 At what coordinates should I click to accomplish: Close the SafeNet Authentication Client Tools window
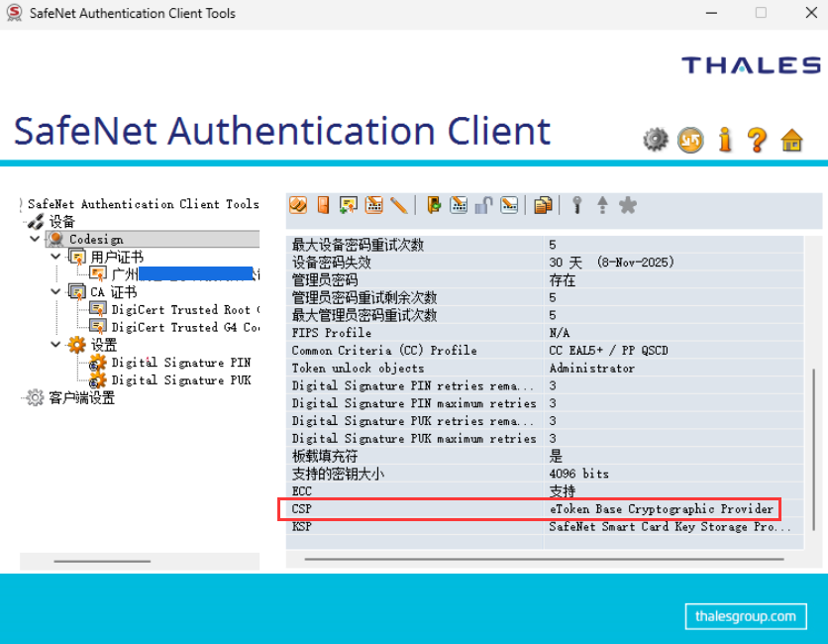pyautogui.click(x=811, y=13)
